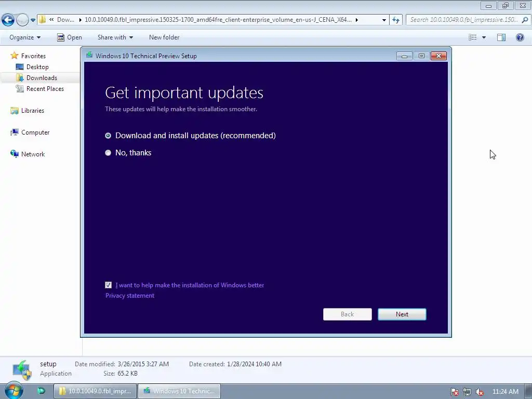The width and height of the screenshot is (532, 399).
Task: Select Download and install updates radio button
Action: [x=108, y=136]
